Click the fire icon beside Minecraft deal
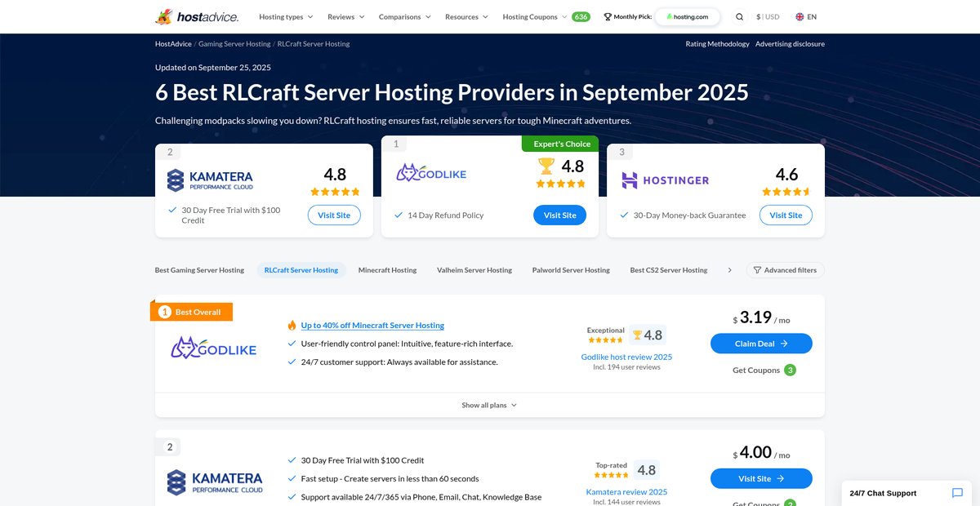This screenshot has height=506, width=980. (292, 325)
